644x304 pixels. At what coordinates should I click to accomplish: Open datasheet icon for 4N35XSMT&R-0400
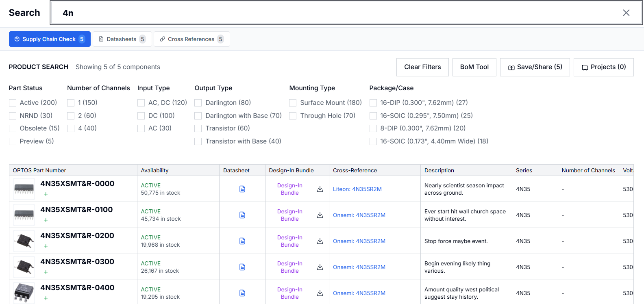242,293
